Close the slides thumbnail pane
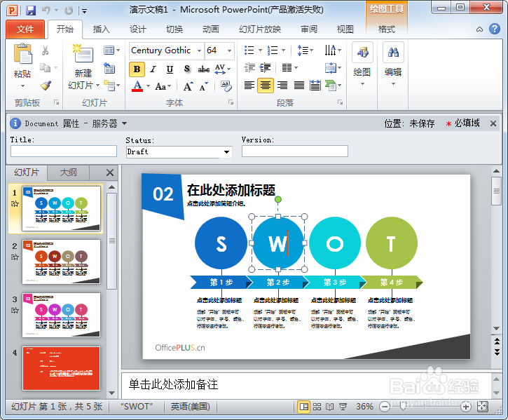Viewport: 508px width, 420px height. point(110,172)
